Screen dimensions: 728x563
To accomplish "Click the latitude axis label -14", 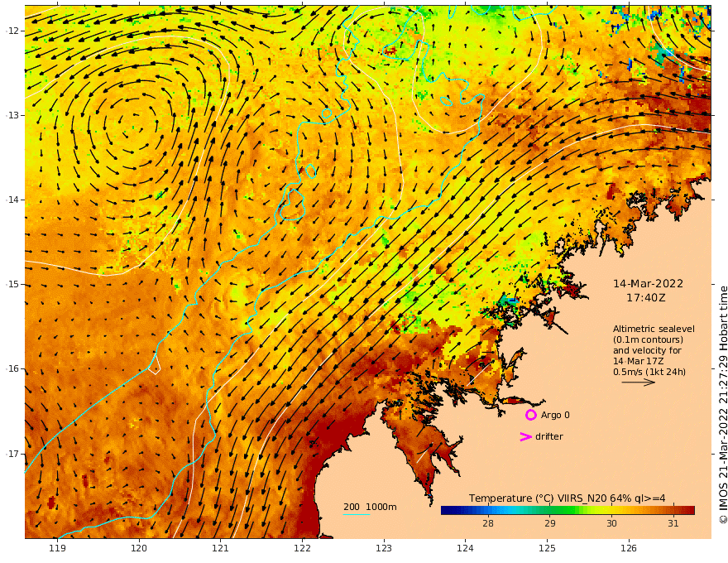I will [12, 200].
